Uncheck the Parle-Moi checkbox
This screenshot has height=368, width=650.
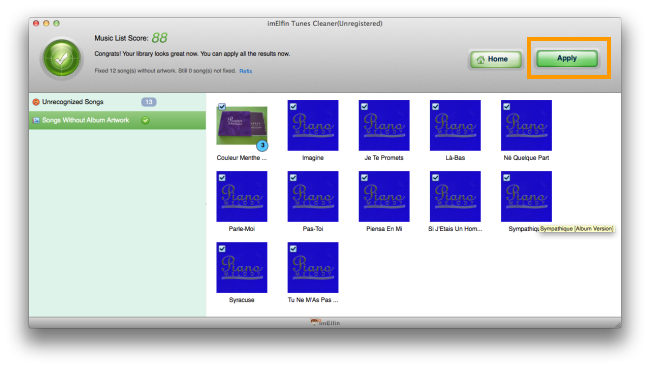[x=222, y=178]
